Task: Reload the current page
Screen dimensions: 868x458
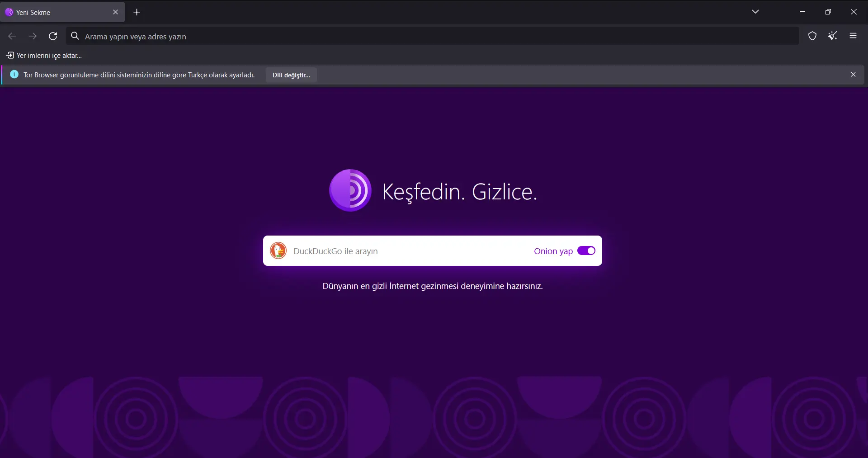Action: (53, 36)
